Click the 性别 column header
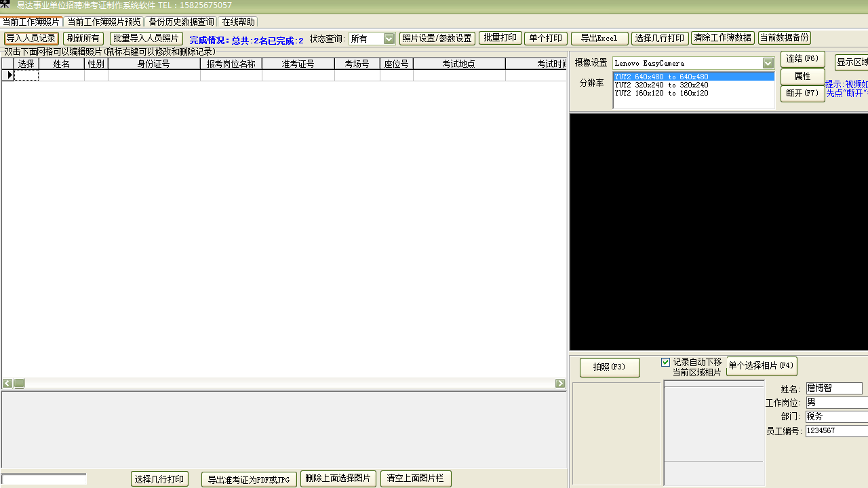Viewport: 868px width, 488px height. (96, 64)
